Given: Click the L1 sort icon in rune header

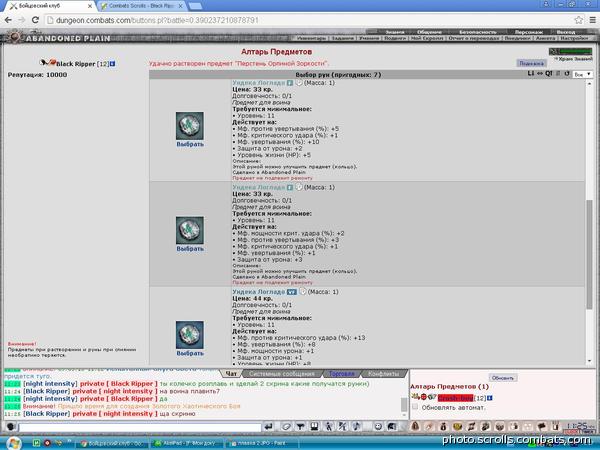Looking at the screenshot, I should pyautogui.click(x=531, y=73).
